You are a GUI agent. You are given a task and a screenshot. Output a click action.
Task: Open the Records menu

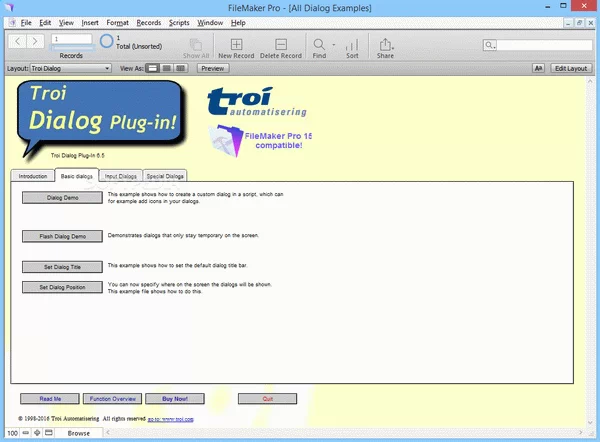(149, 23)
